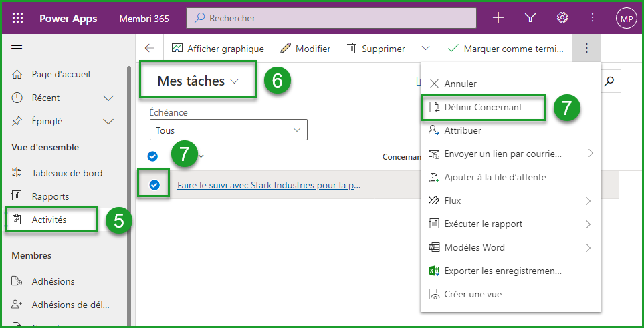
Task: Expand the Récent section chevron
Action: (x=108, y=98)
